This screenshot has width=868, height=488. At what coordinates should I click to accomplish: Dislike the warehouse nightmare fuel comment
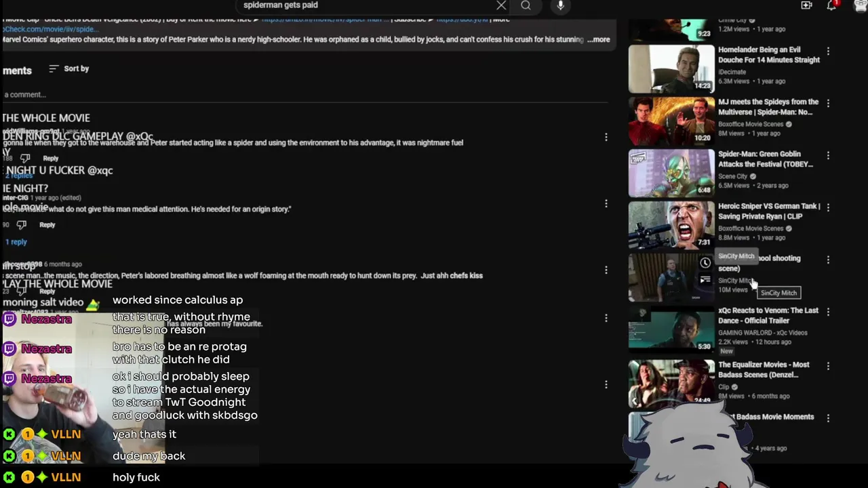click(25, 159)
